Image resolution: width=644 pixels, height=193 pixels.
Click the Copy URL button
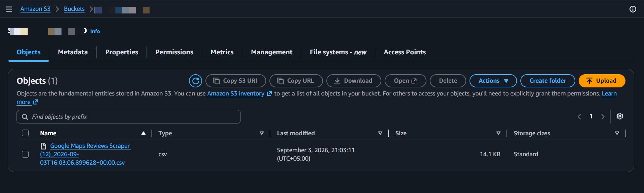(x=296, y=81)
